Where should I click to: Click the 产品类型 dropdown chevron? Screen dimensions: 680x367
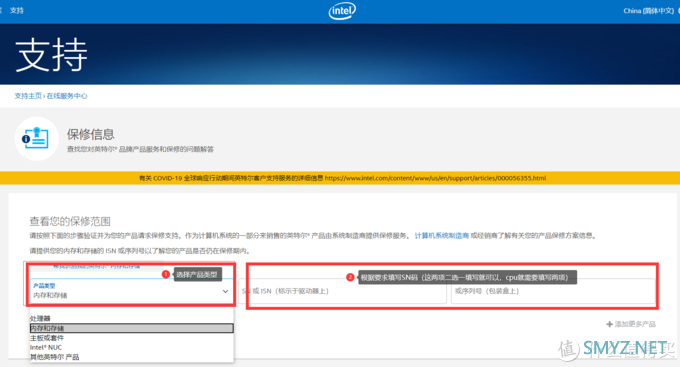pyautogui.click(x=226, y=291)
